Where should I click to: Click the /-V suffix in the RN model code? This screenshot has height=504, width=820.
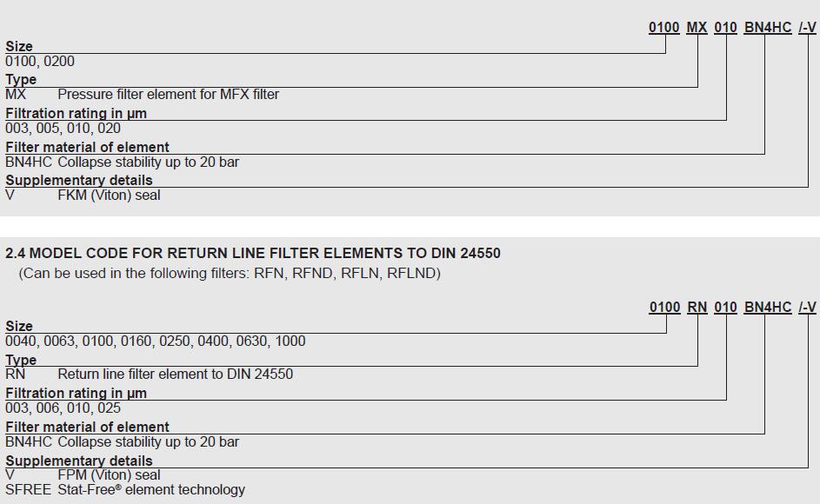pyautogui.click(x=808, y=308)
